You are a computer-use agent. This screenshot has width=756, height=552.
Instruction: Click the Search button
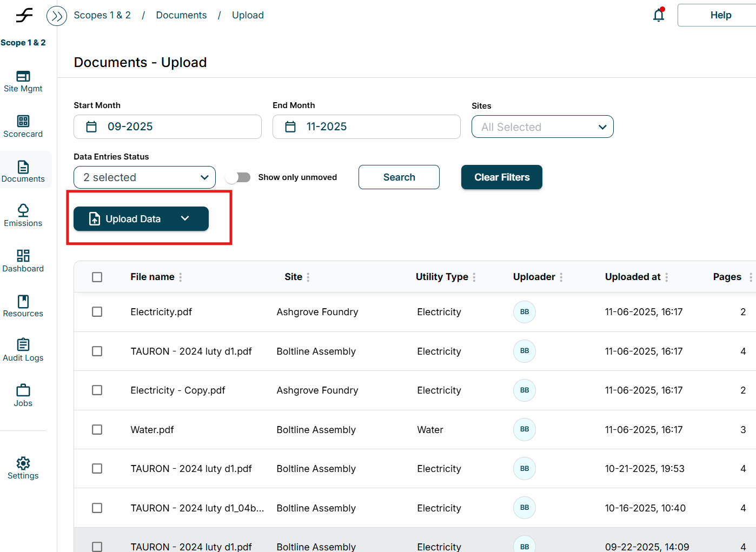(x=399, y=177)
